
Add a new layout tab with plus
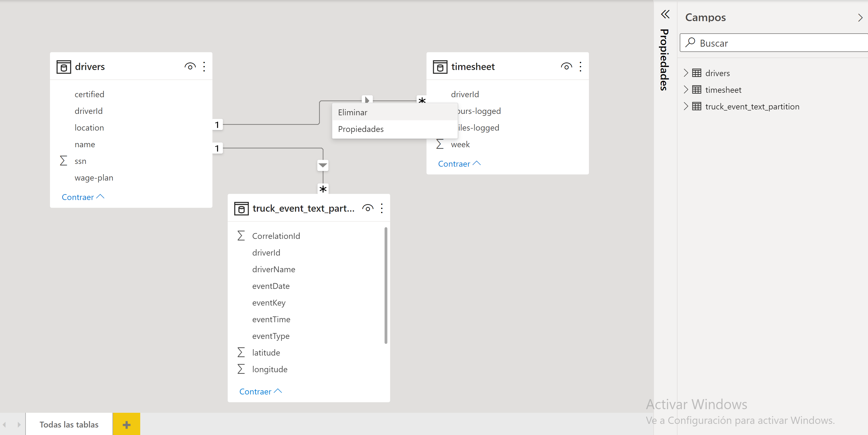(x=126, y=424)
